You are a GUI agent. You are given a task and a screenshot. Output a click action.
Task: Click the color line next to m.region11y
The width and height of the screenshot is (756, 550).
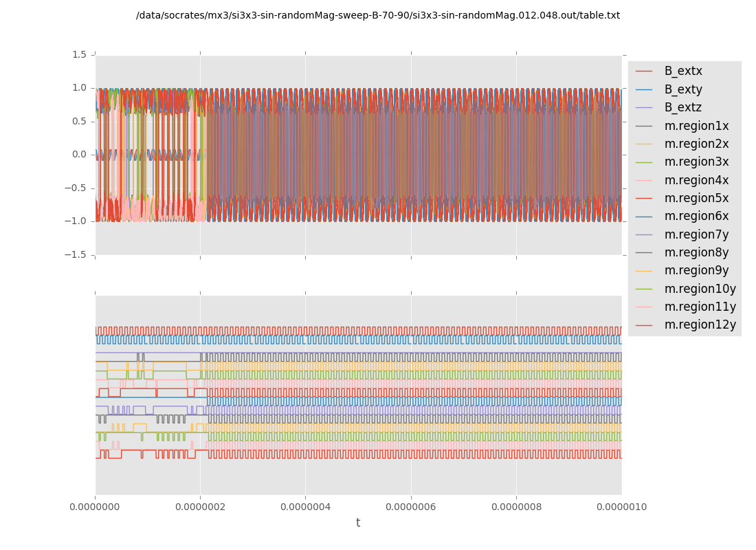[644, 307]
